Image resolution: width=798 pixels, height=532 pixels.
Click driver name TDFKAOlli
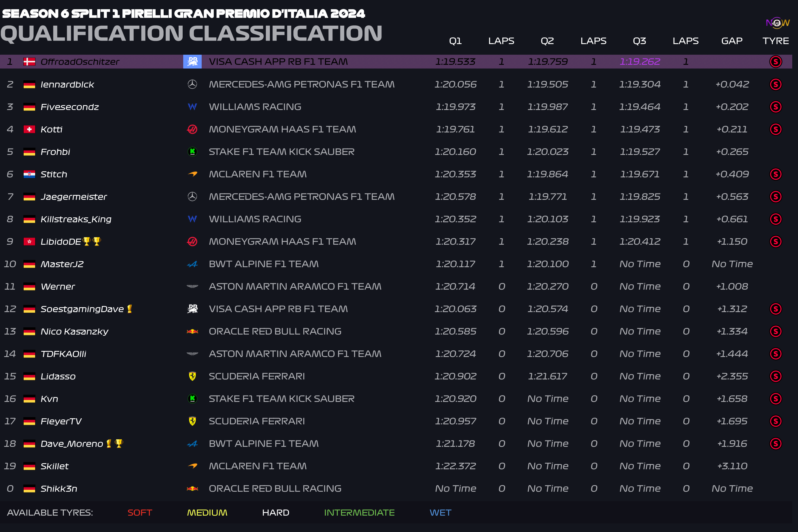point(63,354)
